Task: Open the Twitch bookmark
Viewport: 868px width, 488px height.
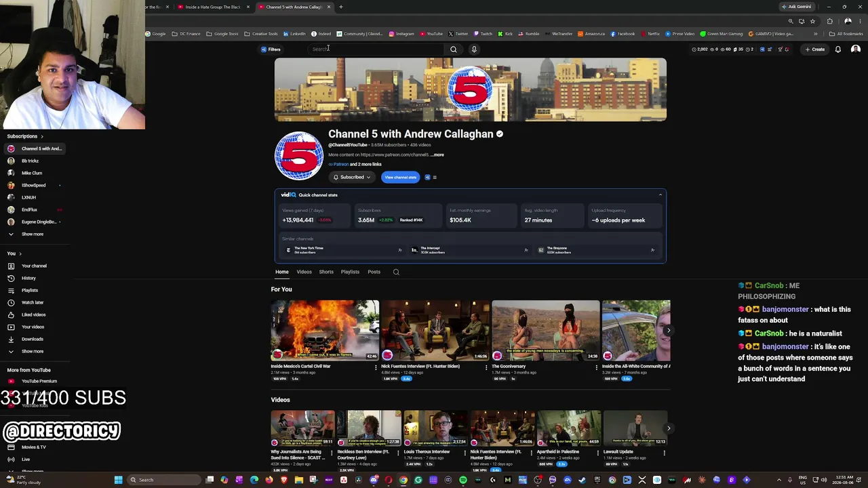Action: 483,34
